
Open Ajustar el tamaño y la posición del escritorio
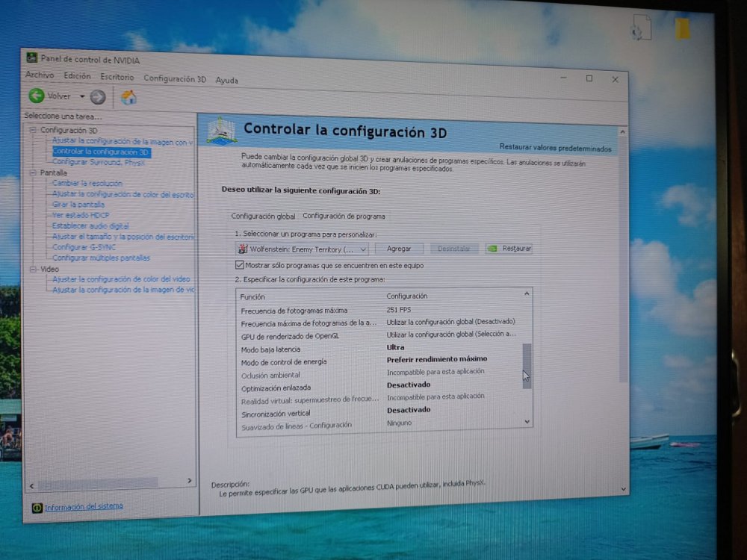pyautogui.click(x=123, y=237)
